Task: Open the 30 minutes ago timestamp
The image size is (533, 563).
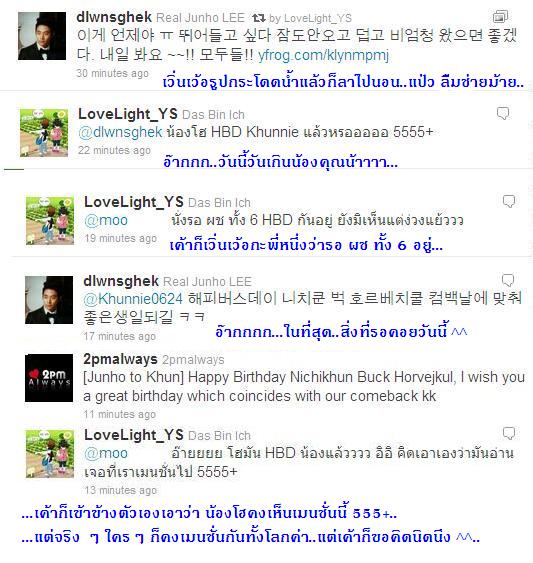Action: [x=112, y=73]
